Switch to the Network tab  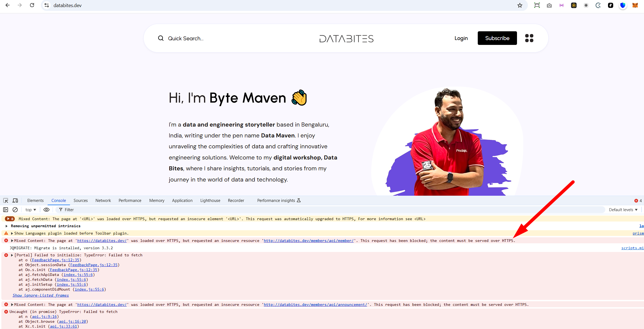click(103, 201)
